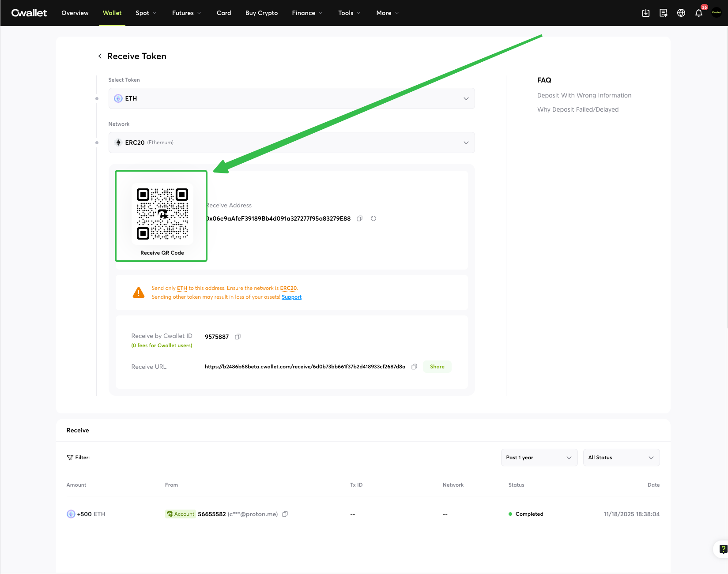Change the Past 1 year filter

[x=539, y=458]
